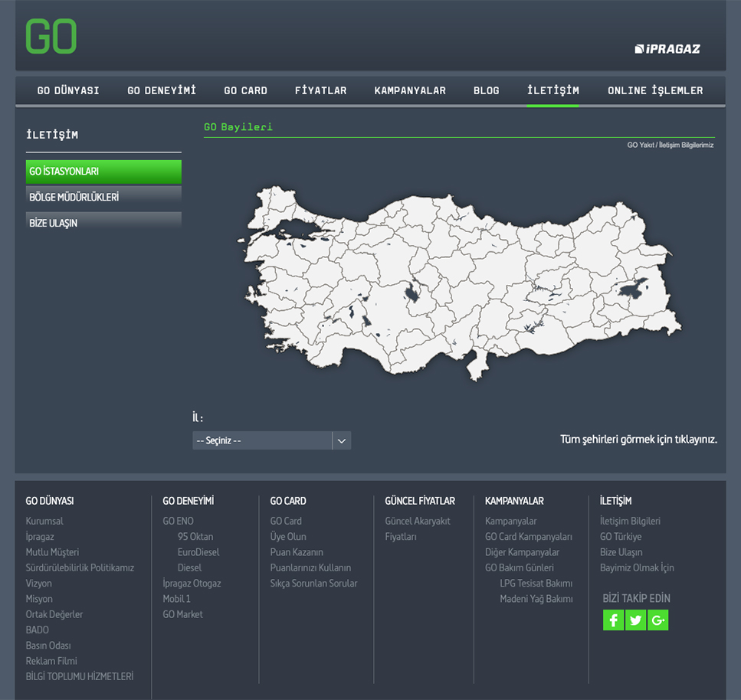Open the Bize Ulaşın footer link

pyautogui.click(x=621, y=552)
